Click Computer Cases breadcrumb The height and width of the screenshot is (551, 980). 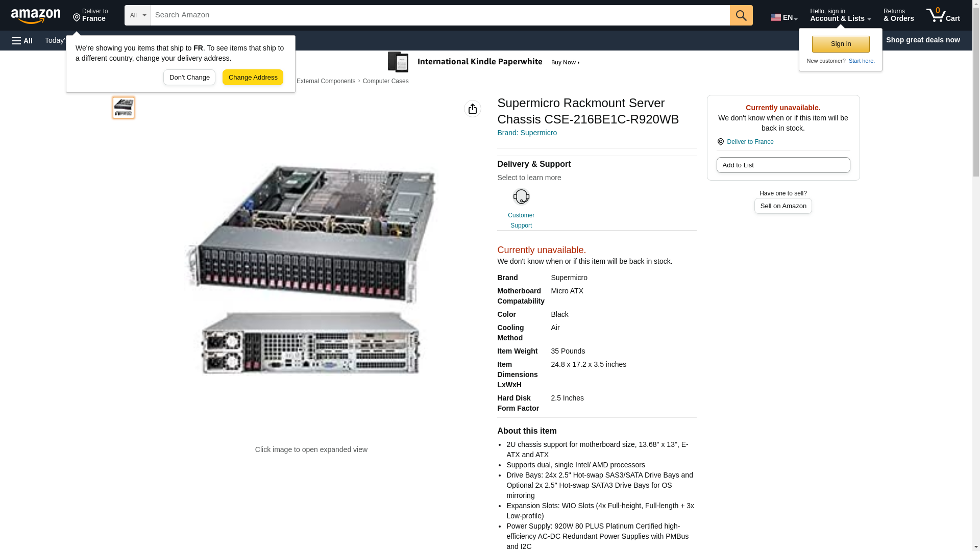385,81
